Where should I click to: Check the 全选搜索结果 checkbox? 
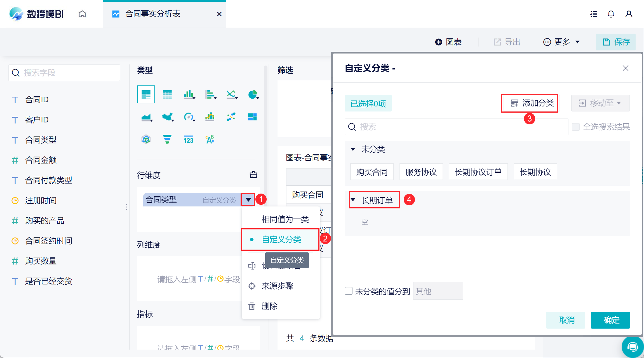pos(576,127)
